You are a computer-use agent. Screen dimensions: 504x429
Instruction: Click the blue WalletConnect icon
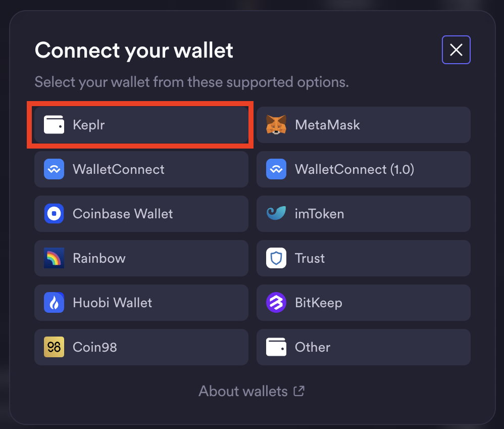(x=54, y=169)
